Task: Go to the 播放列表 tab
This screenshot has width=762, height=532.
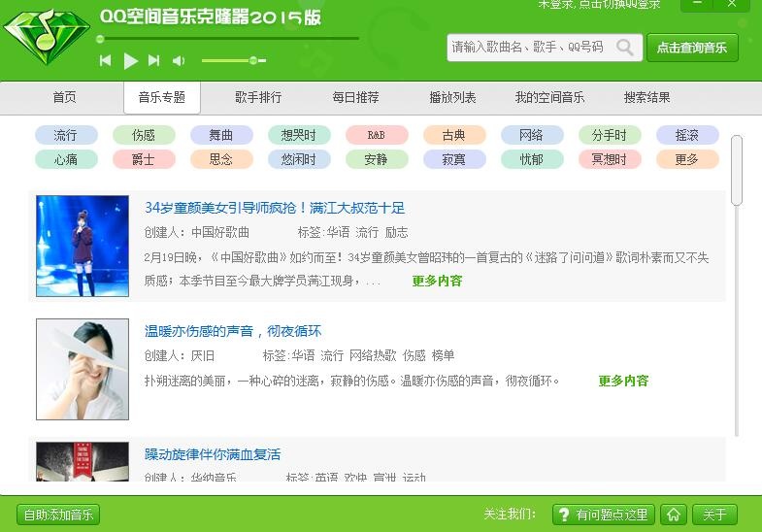Action: [x=452, y=97]
